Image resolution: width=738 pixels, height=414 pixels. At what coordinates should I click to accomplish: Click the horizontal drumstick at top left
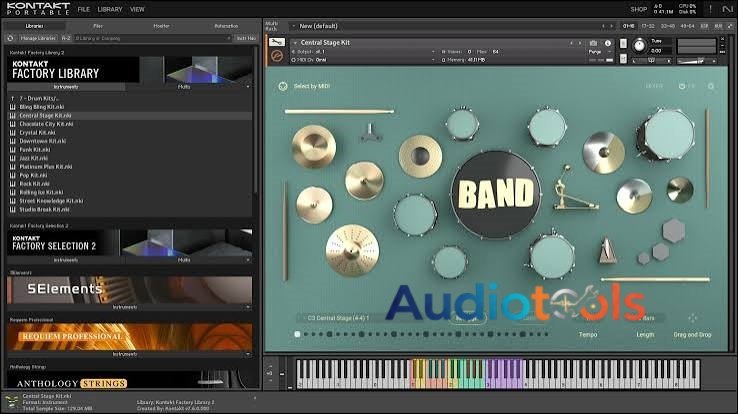tap(339, 111)
